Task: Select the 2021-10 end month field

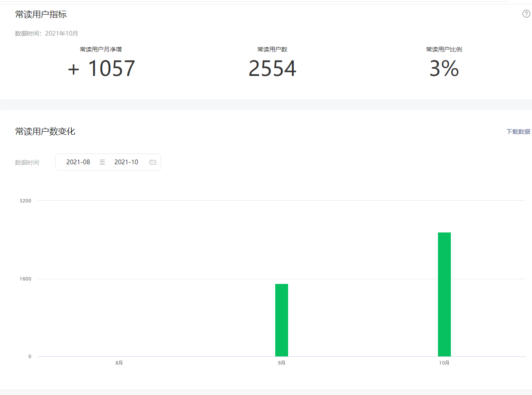Action: (126, 162)
